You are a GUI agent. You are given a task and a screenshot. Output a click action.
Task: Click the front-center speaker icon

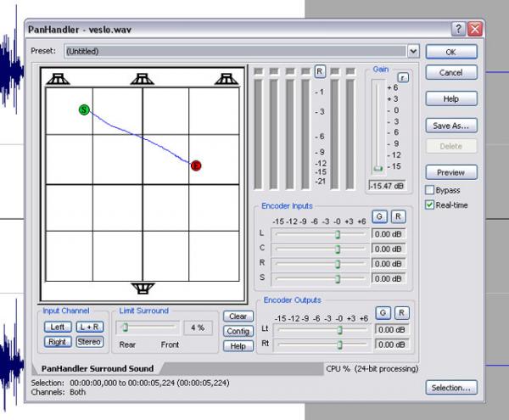click(143, 78)
